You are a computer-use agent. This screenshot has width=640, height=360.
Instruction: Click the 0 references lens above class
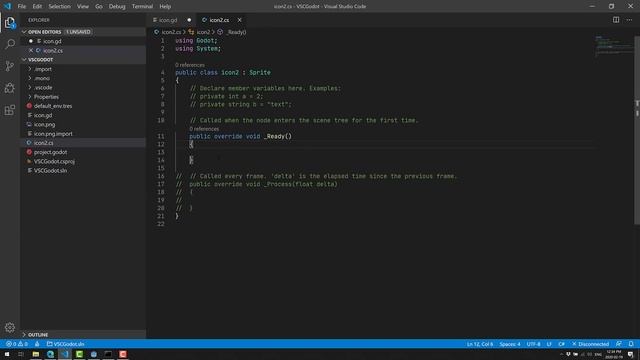[190, 65]
